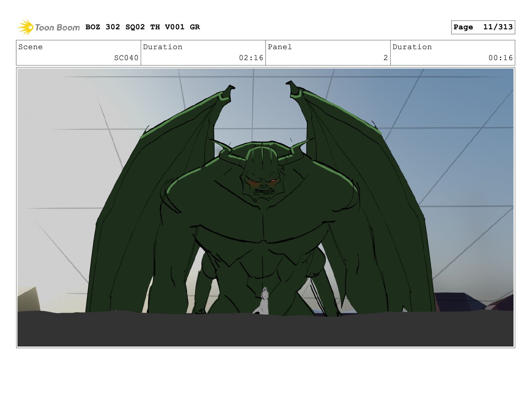This screenshot has height=411, width=532.
Task: Click the Toon Boom logo
Action: click(48, 27)
